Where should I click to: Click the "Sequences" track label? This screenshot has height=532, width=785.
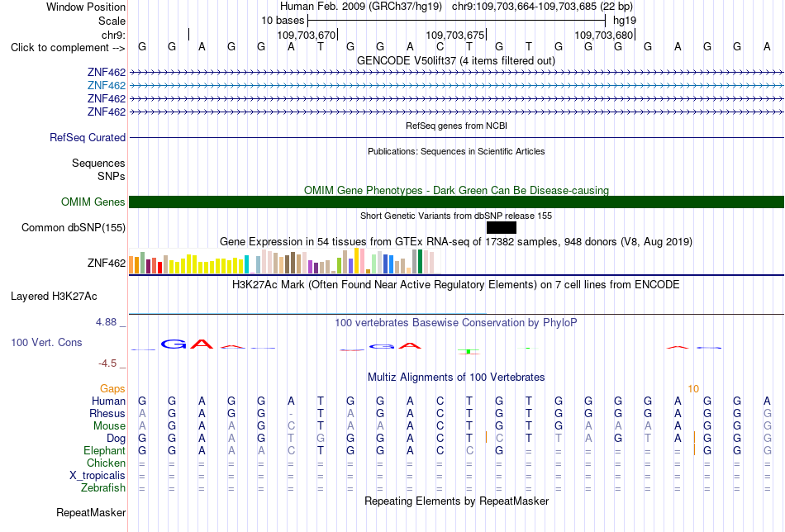pos(98,164)
